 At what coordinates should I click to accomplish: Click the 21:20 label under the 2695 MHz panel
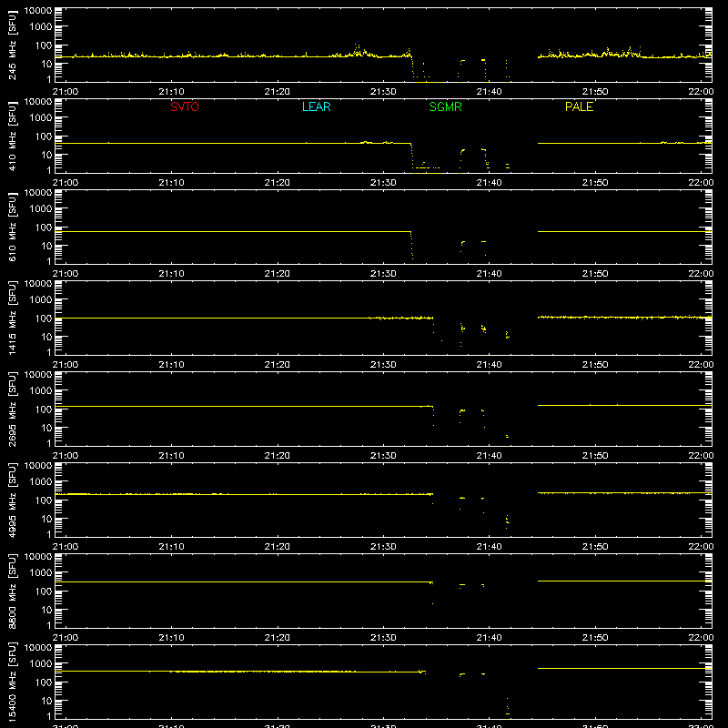(x=278, y=456)
